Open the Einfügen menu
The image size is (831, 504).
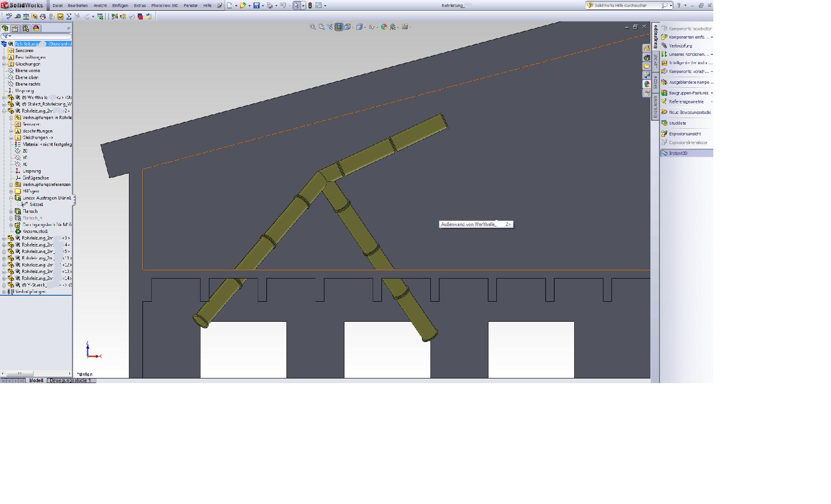coord(120,6)
